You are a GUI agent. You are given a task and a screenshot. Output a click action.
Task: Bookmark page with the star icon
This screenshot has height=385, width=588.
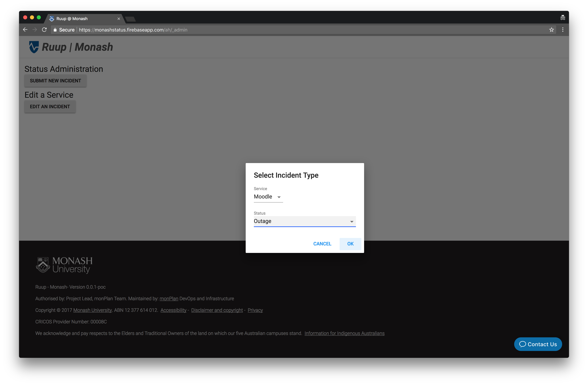[x=551, y=30]
